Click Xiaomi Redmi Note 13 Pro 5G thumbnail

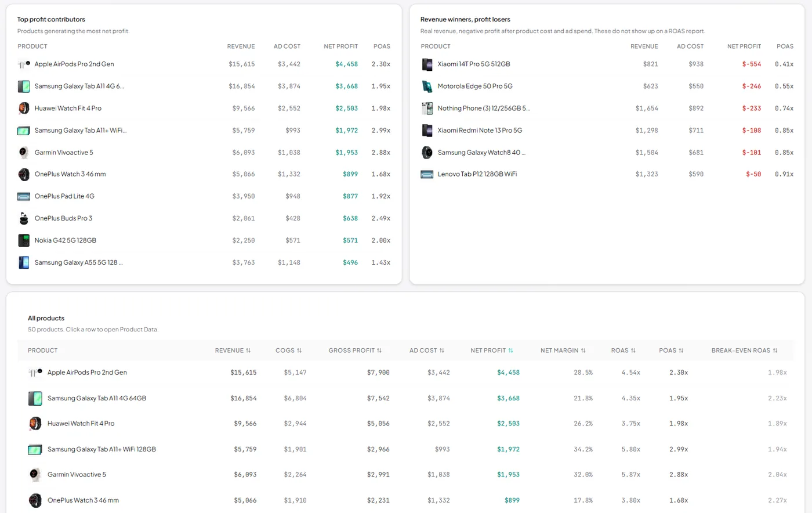tap(427, 131)
